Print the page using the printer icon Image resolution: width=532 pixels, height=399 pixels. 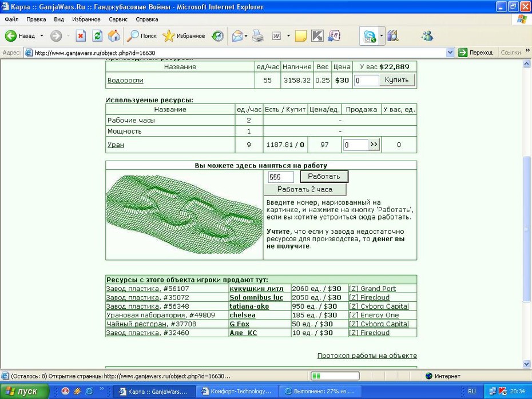point(258,36)
